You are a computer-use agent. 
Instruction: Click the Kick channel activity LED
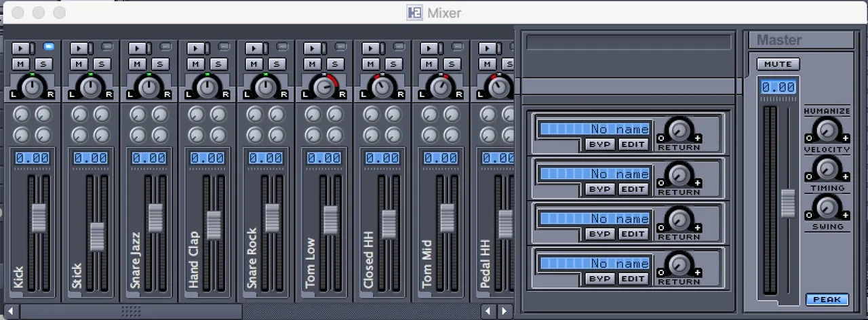(49, 47)
